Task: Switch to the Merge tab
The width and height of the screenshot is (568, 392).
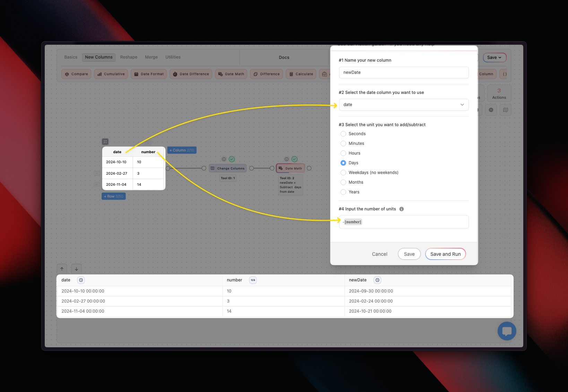Action: click(151, 57)
